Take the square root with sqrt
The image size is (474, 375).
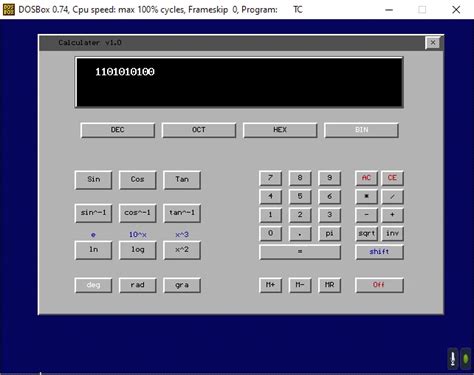(366, 233)
